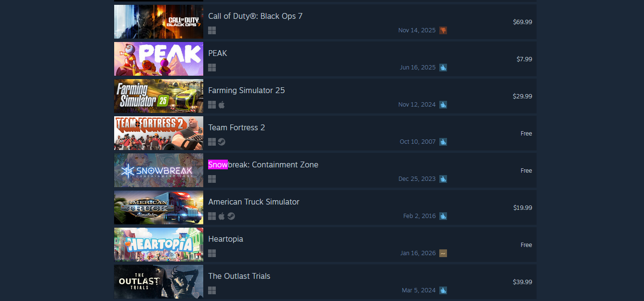Click the positive review thumbs-up icon for PEAK
This screenshot has height=301, width=644.
point(443,68)
